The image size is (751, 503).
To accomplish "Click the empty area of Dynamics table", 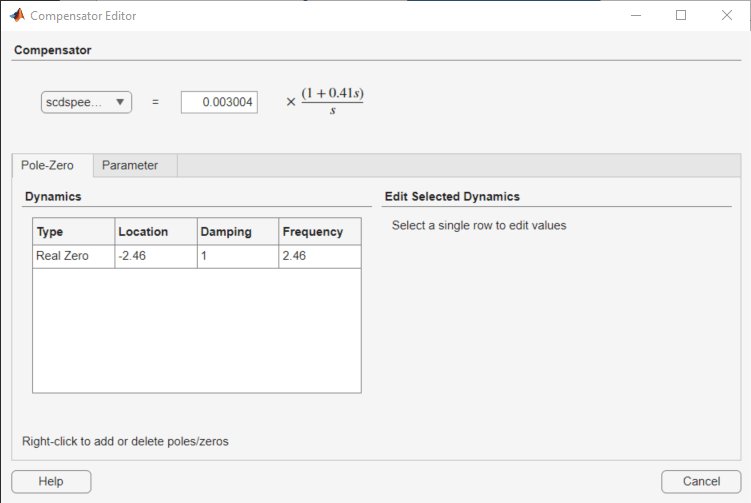I will [x=196, y=330].
